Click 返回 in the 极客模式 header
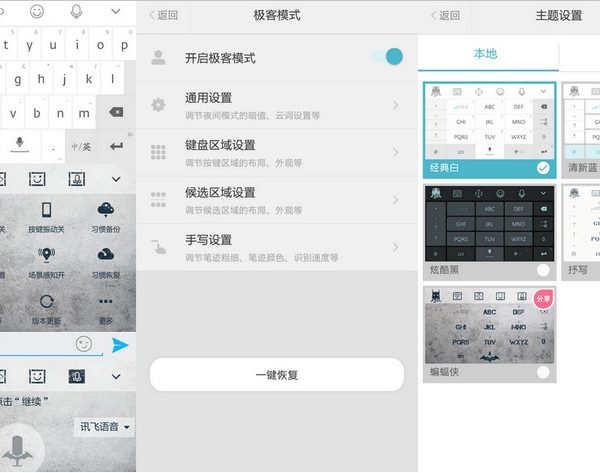Viewport: 600px width, 473px height. click(x=163, y=15)
